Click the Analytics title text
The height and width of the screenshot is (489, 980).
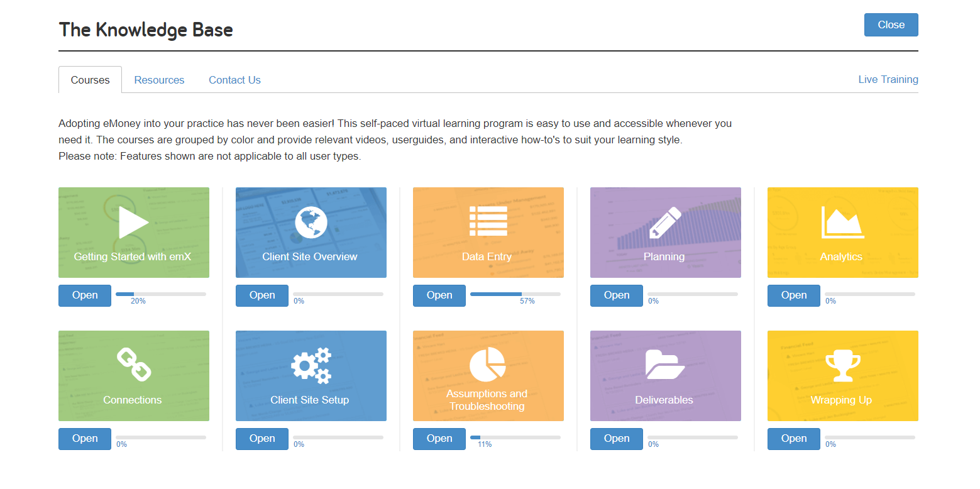(842, 256)
